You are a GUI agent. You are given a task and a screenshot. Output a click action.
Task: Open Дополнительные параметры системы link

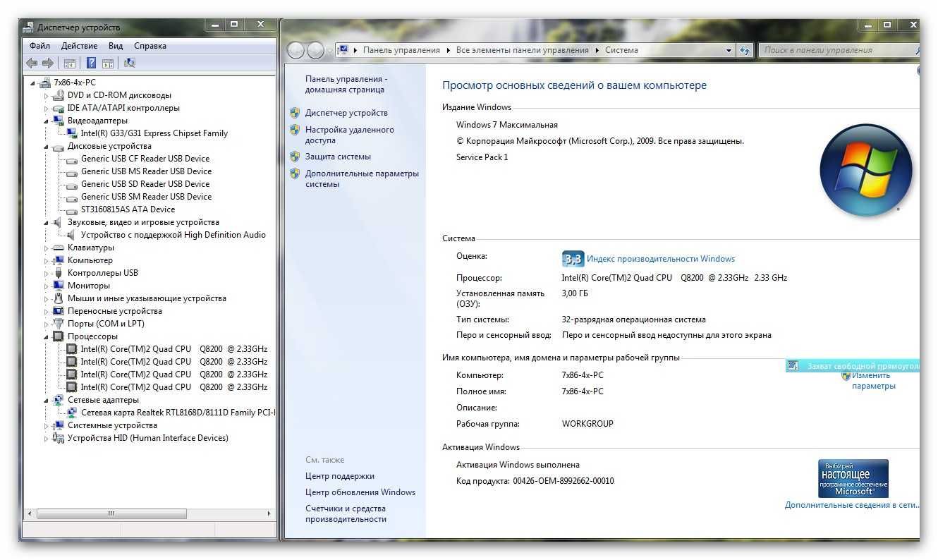(362, 178)
